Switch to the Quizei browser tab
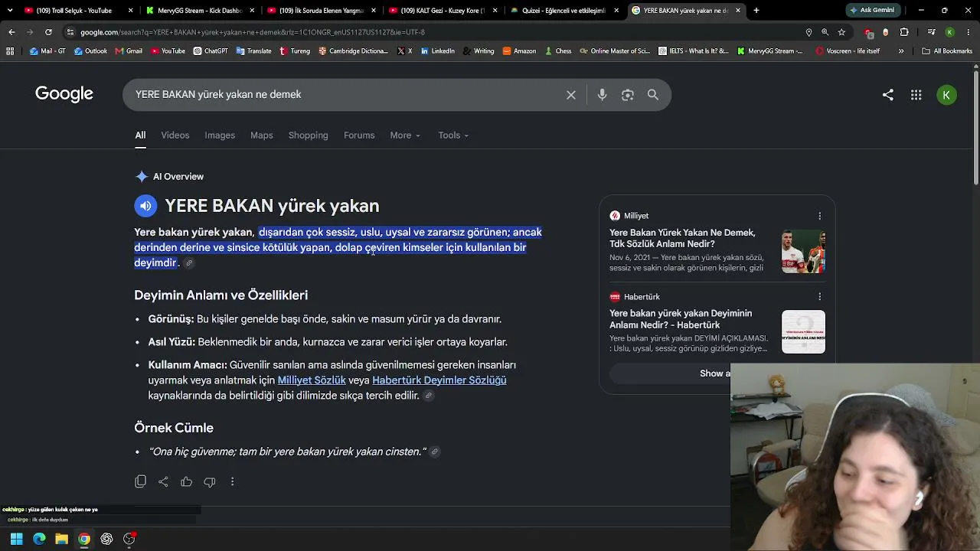This screenshot has height=551, width=980. (565, 11)
